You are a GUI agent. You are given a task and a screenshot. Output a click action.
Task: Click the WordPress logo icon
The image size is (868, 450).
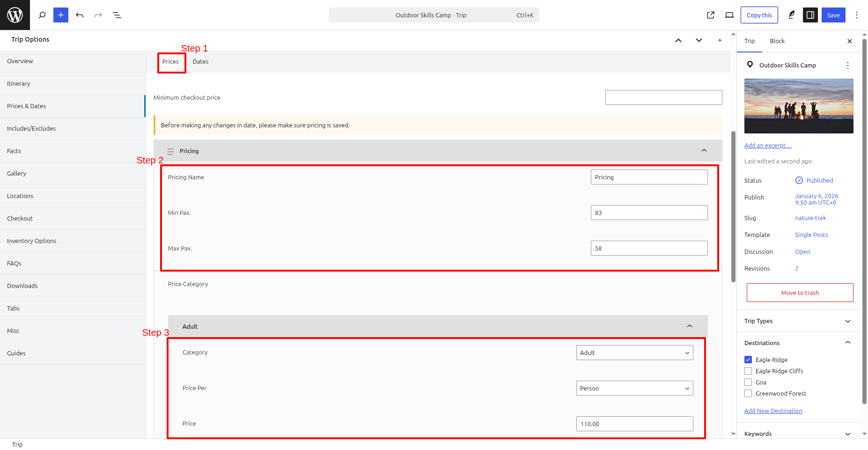point(15,15)
